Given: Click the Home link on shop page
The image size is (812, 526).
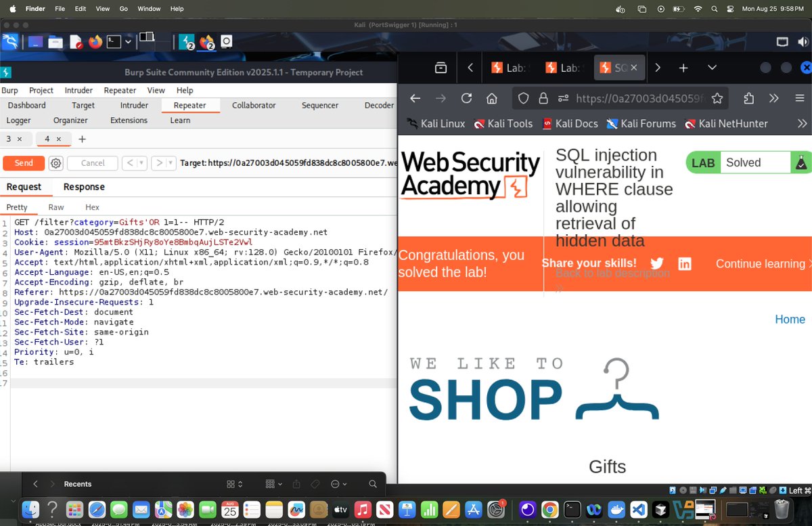Looking at the screenshot, I should pos(790,319).
